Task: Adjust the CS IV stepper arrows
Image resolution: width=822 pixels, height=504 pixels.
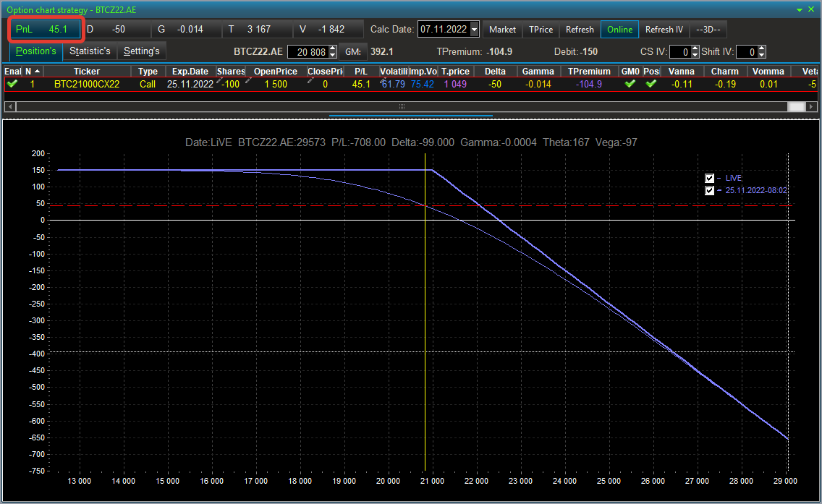Action: click(x=695, y=52)
